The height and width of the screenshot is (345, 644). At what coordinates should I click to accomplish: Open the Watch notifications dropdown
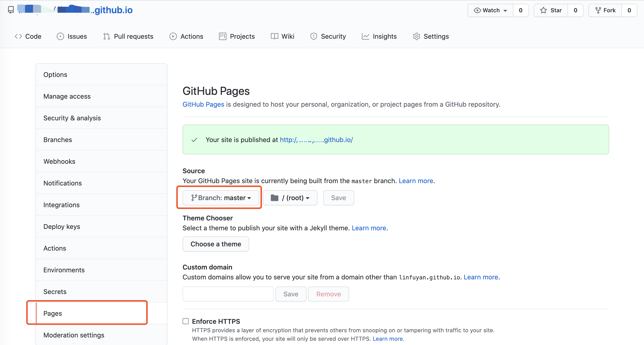pyautogui.click(x=490, y=10)
